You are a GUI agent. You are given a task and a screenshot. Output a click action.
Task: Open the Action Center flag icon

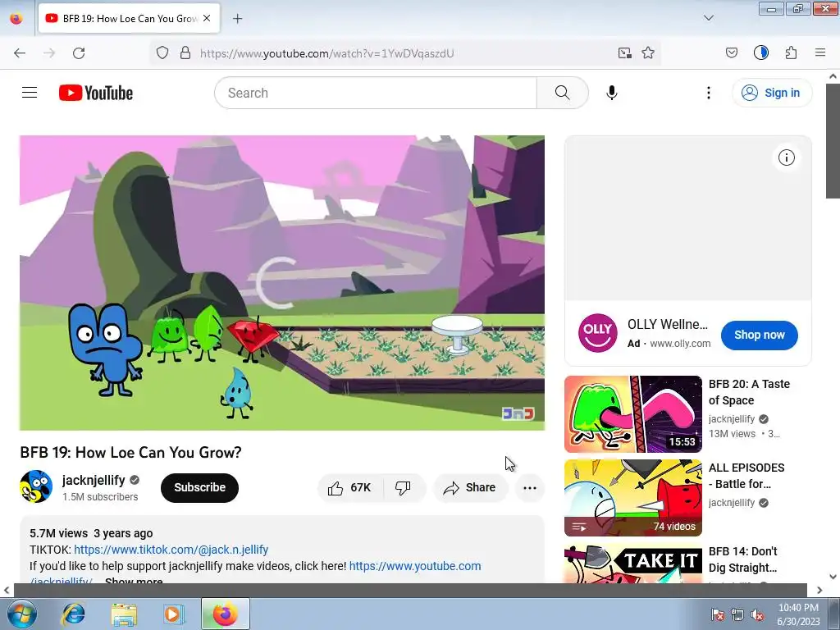click(717, 615)
